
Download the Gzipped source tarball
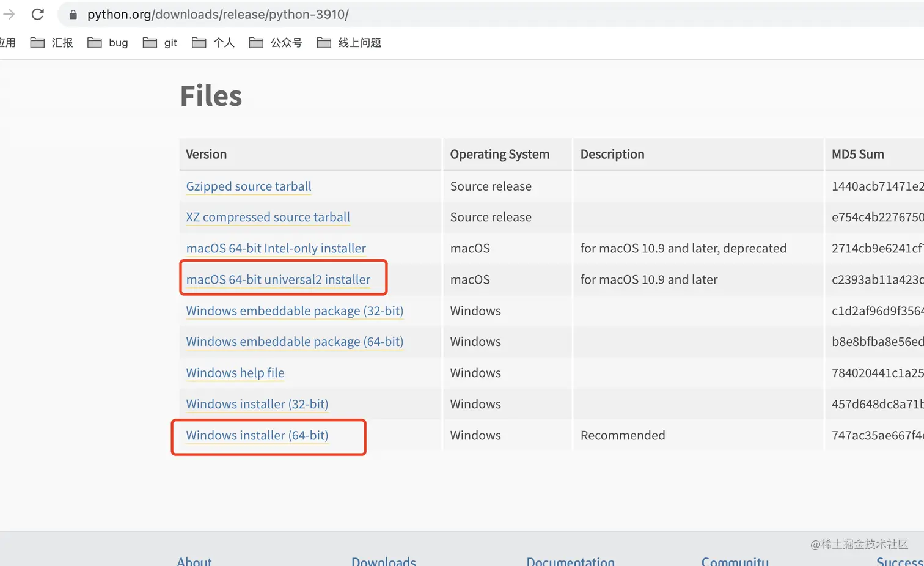click(249, 186)
